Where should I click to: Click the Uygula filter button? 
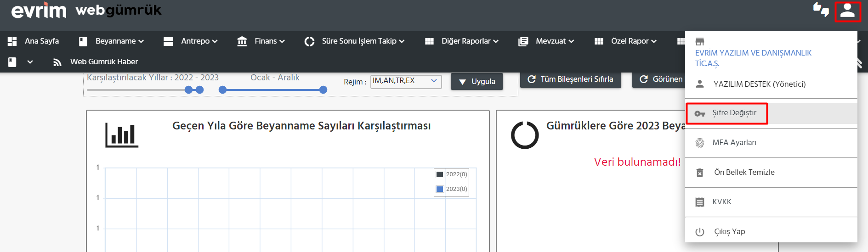pyautogui.click(x=477, y=81)
